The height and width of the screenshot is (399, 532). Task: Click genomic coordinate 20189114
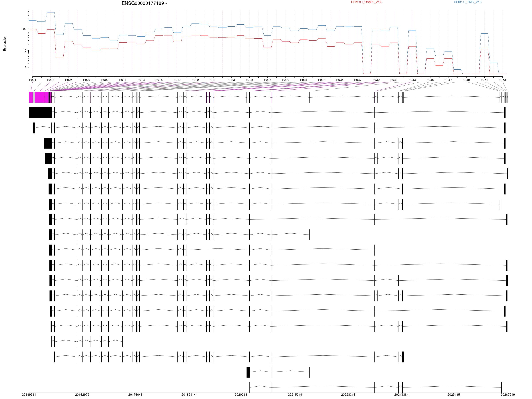point(189,395)
